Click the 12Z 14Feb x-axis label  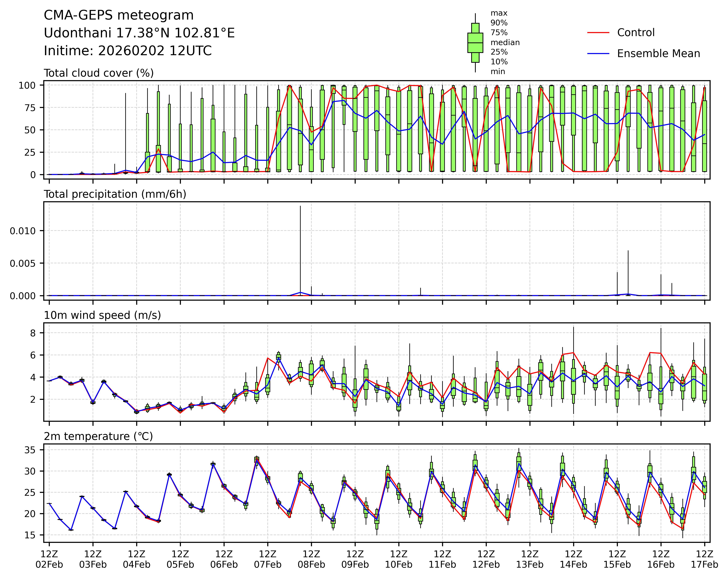coord(573,559)
